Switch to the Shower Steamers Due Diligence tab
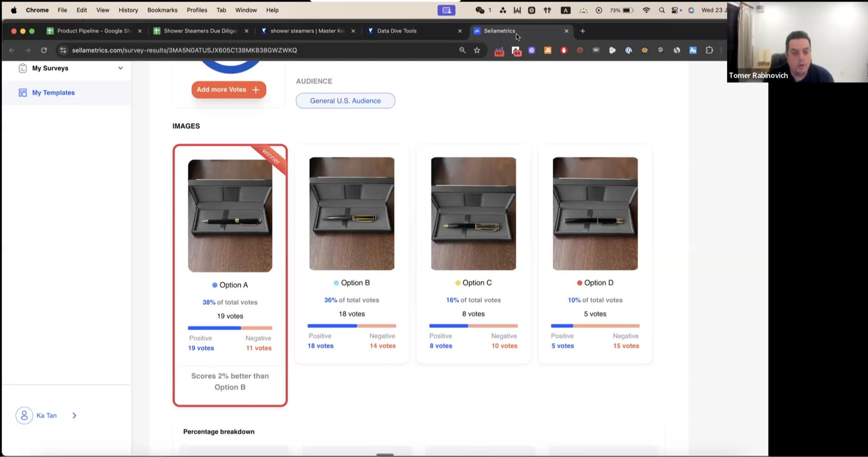The image size is (868, 457). coord(201,31)
